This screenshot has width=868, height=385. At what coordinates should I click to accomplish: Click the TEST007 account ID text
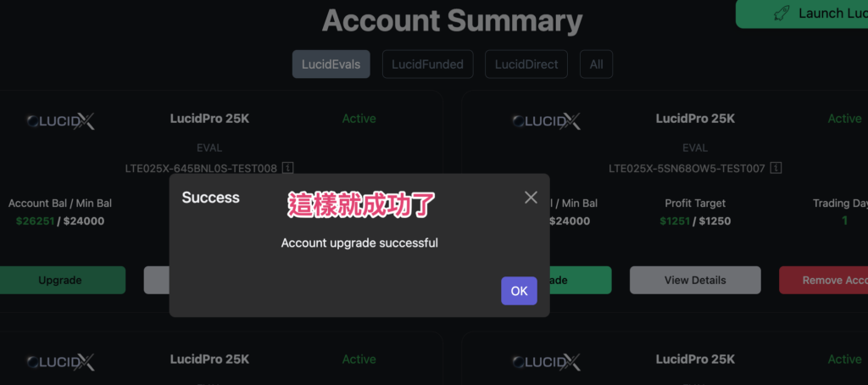[x=687, y=168]
